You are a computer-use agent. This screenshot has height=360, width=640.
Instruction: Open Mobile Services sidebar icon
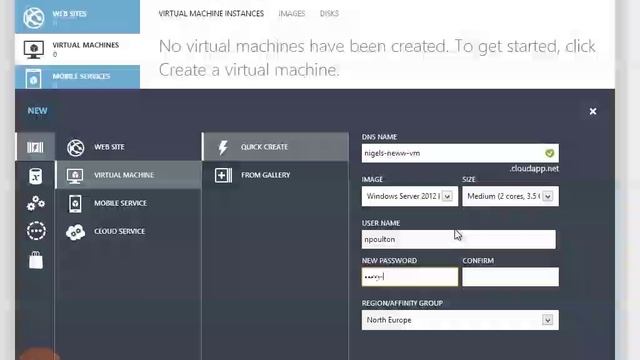point(33,79)
